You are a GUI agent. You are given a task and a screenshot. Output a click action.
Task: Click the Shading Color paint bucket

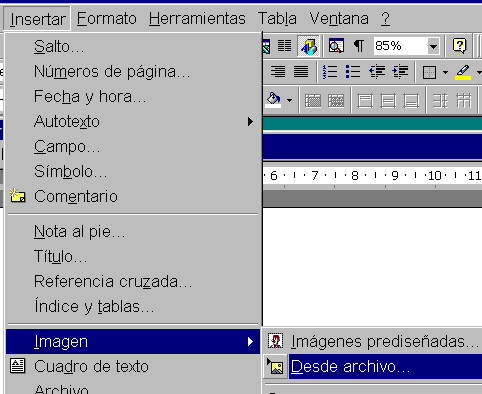(273, 99)
